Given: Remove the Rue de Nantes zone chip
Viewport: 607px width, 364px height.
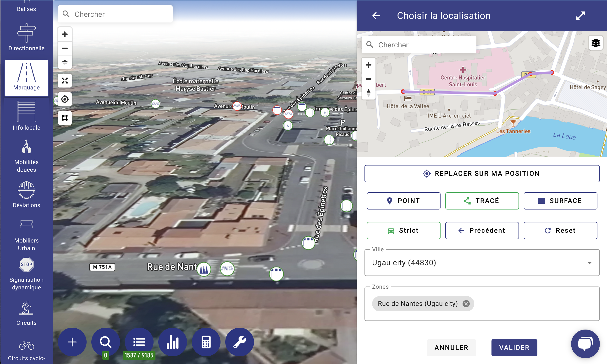Looking at the screenshot, I should (x=466, y=304).
